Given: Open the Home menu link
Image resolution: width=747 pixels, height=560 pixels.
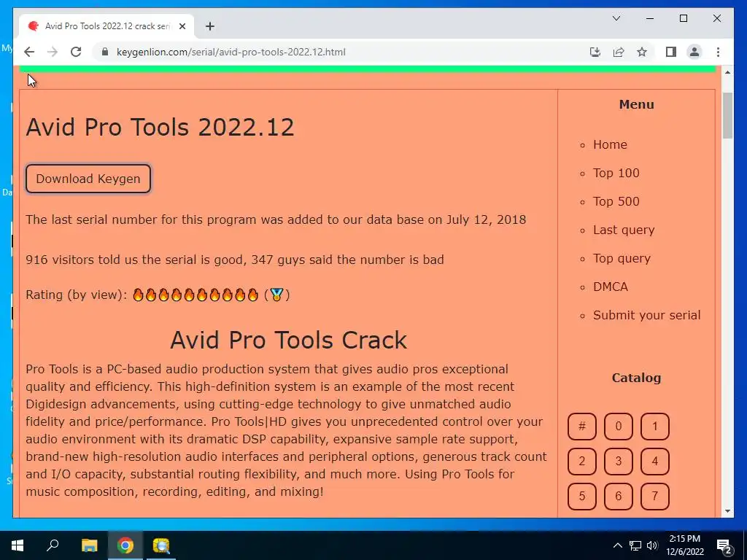Looking at the screenshot, I should coord(610,144).
